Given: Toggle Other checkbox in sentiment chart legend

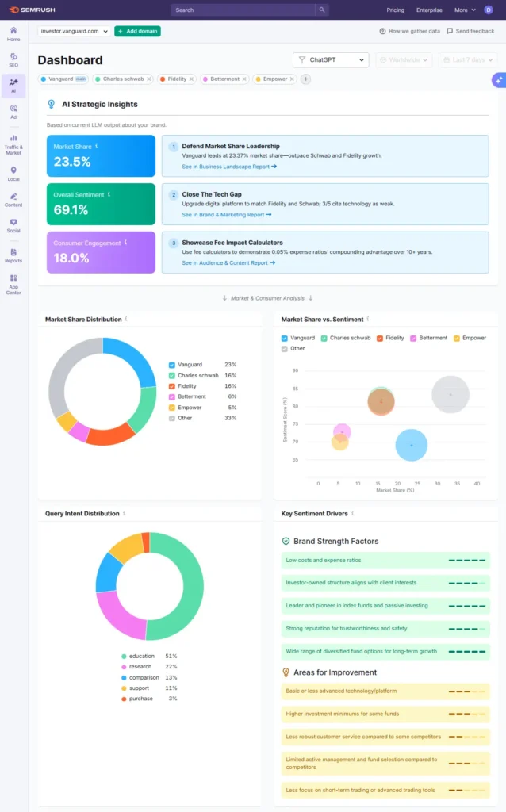Looking at the screenshot, I should 285,349.
